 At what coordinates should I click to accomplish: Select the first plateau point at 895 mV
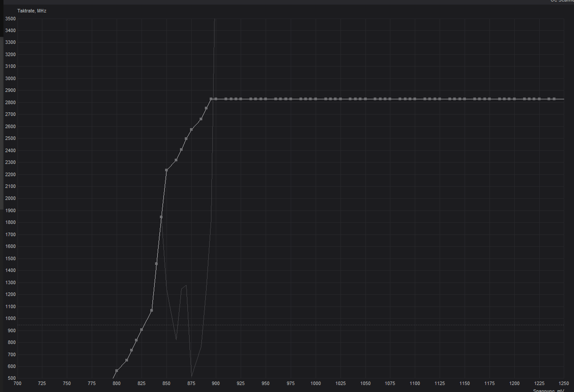(211, 99)
